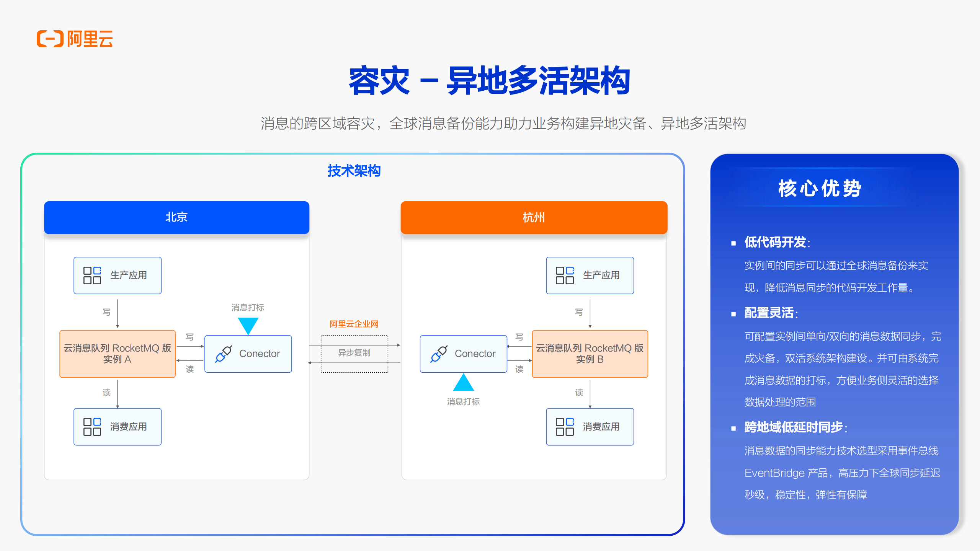Click 生产应用 text in Beijing panel
Viewport: 980px width, 551px height.
click(x=129, y=275)
